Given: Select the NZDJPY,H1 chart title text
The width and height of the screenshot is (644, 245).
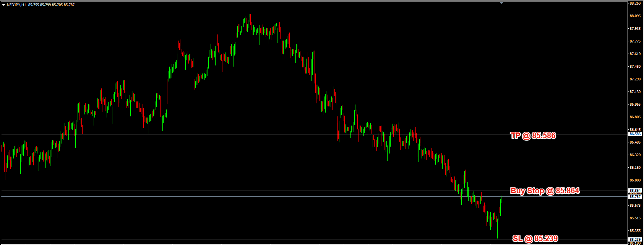Looking at the screenshot, I should (x=16, y=5).
